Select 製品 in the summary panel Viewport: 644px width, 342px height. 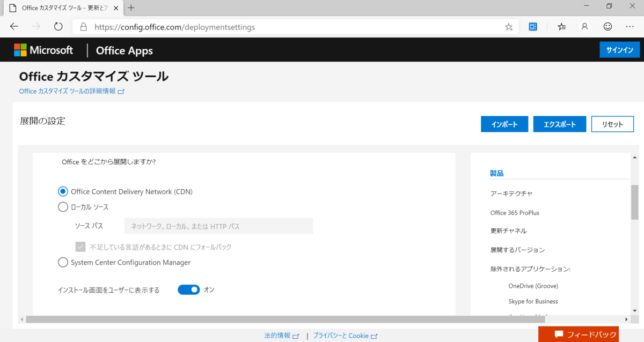(x=496, y=173)
